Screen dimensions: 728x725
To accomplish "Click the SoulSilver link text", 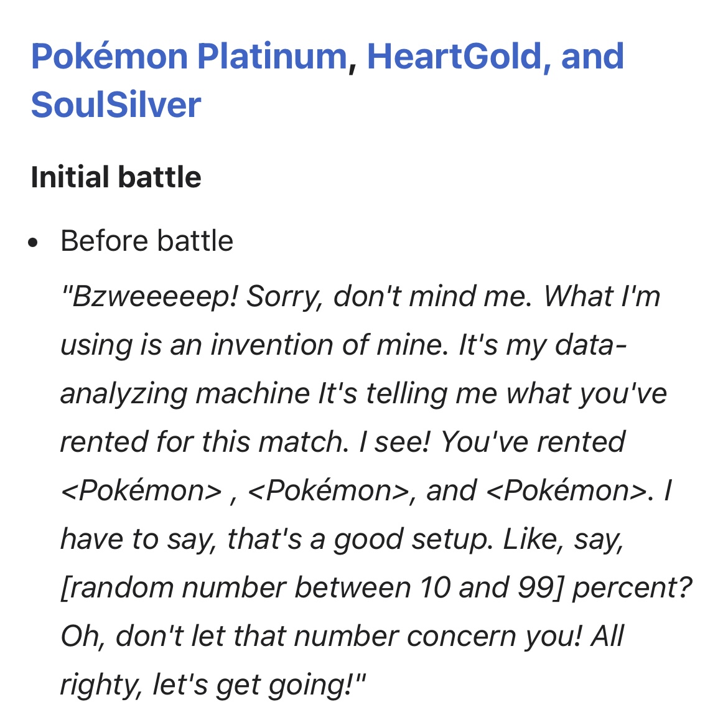I will (x=116, y=104).
